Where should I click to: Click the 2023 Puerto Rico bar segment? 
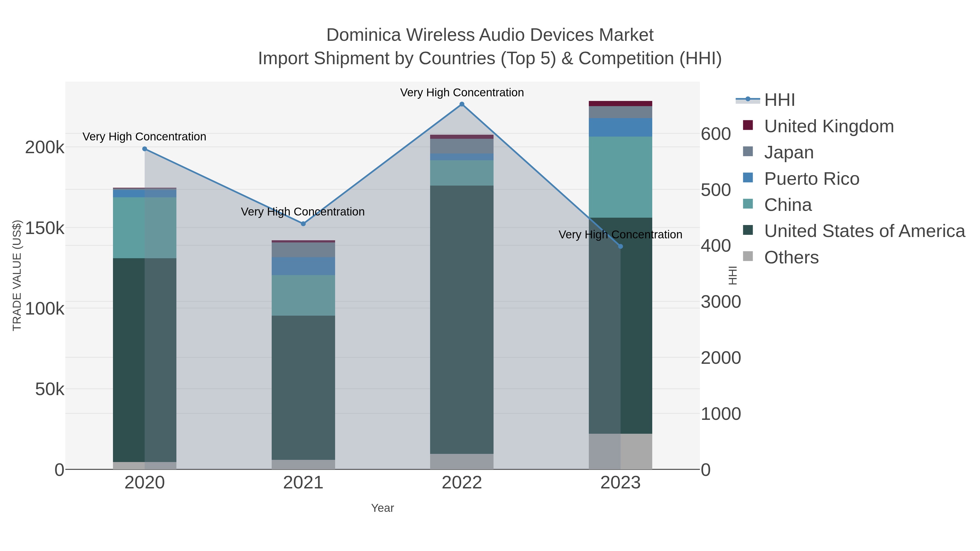pyautogui.click(x=620, y=127)
